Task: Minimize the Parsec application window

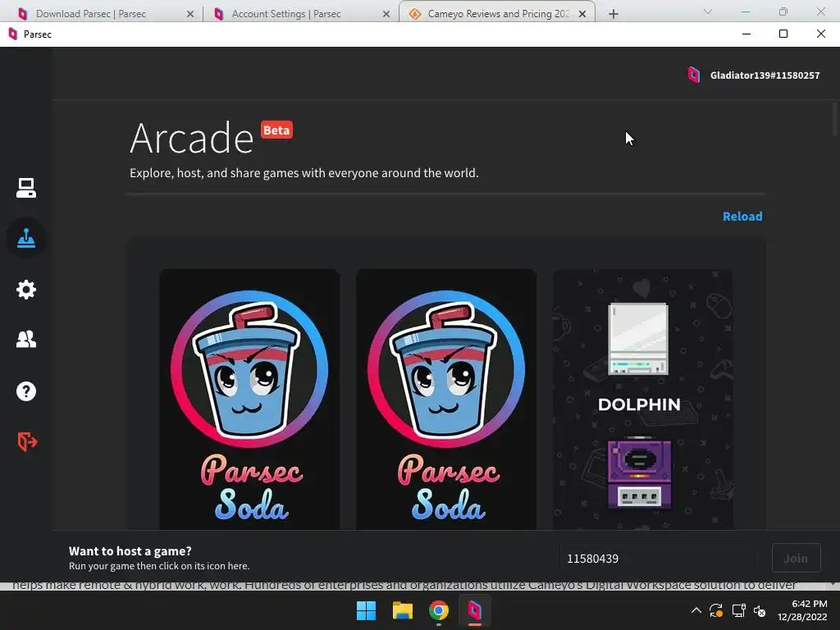Action: pos(746,34)
